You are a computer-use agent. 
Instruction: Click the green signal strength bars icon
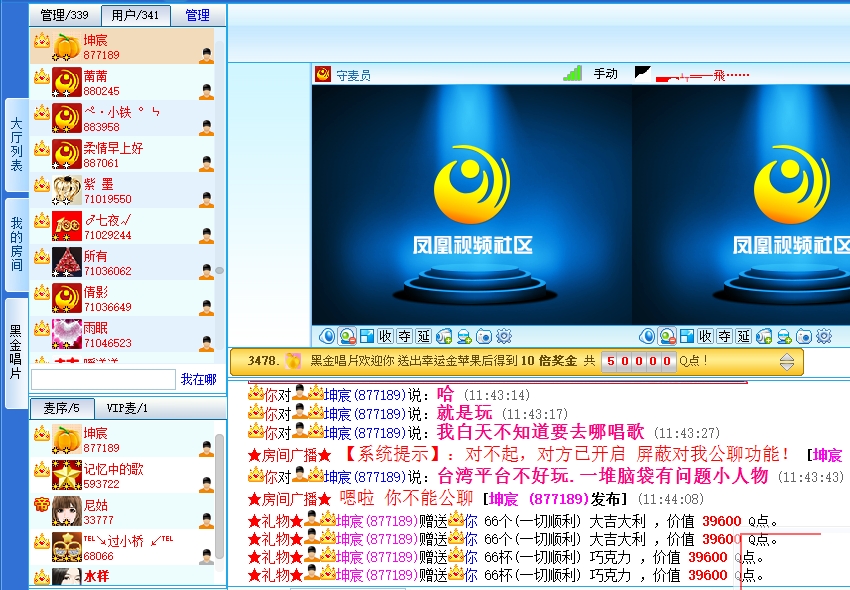[x=572, y=73]
